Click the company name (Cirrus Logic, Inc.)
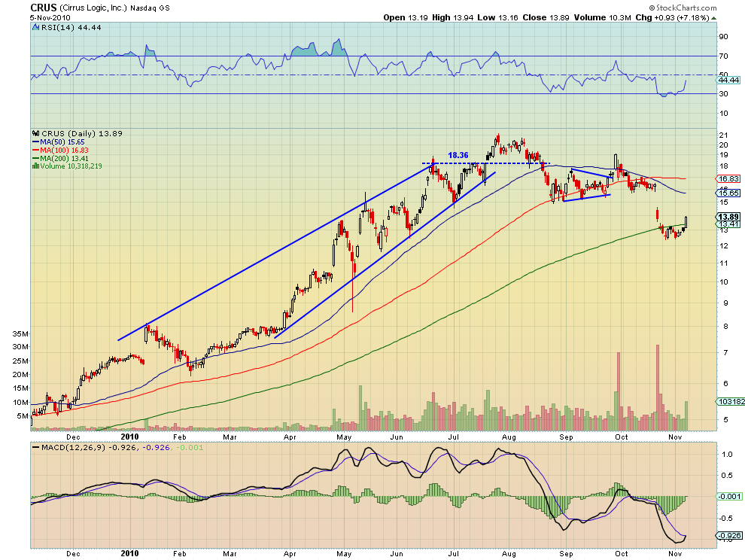The image size is (745, 560). click(93, 8)
